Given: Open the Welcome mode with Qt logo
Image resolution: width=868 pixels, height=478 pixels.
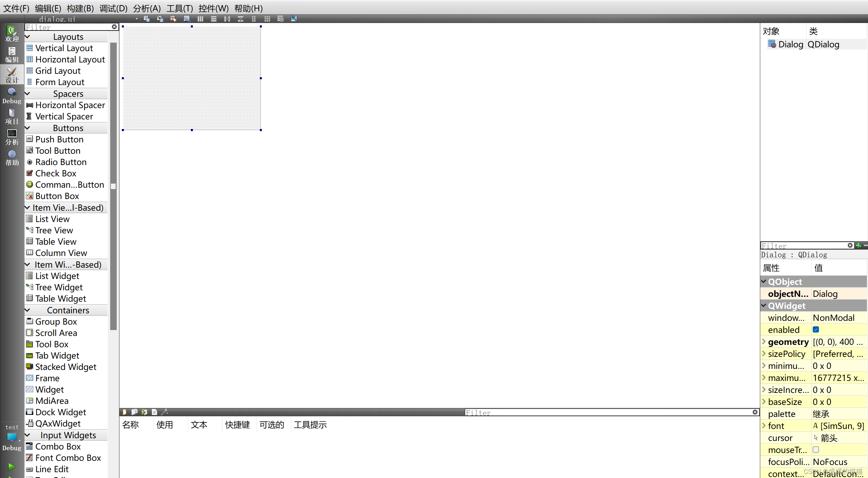Looking at the screenshot, I should [12, 34].
